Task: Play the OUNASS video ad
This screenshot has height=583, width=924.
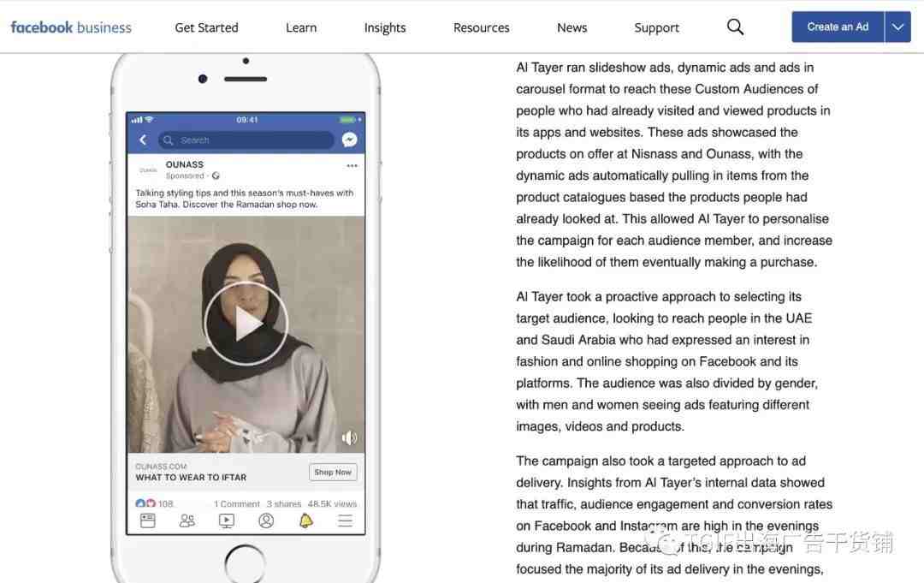Action: [x=246, y=324]
